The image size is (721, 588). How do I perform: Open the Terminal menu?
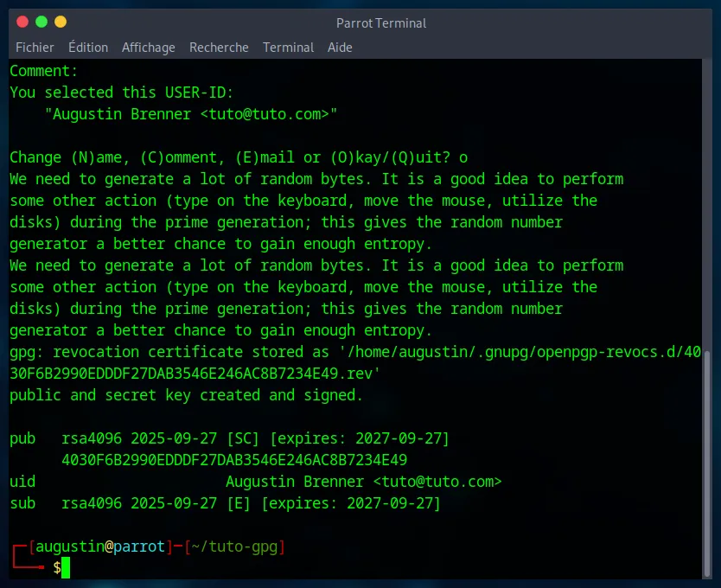288,48
